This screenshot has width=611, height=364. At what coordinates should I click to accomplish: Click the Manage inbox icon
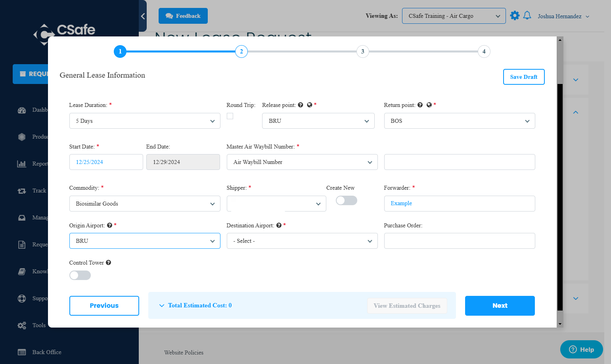click(x=22, y=218)
